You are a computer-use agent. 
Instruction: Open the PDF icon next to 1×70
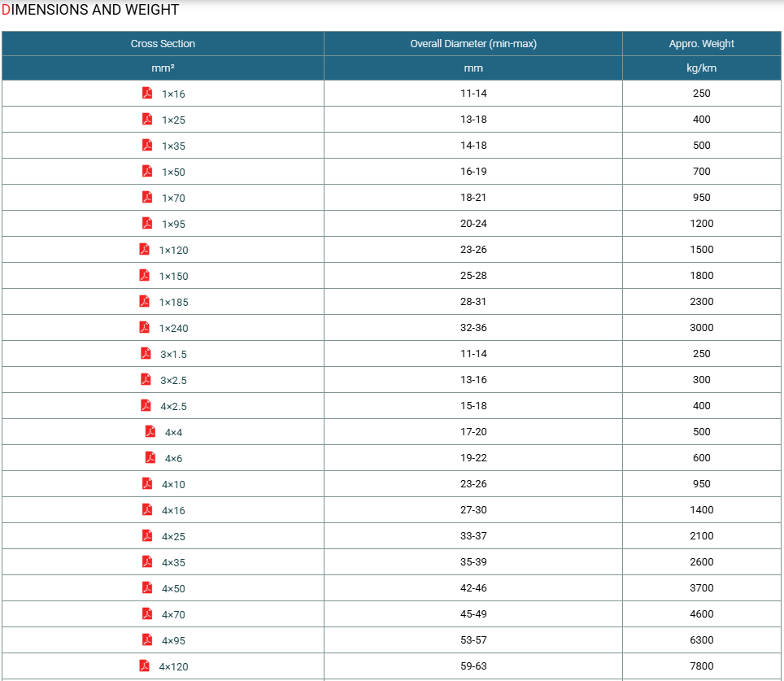(x=147, y=197)
